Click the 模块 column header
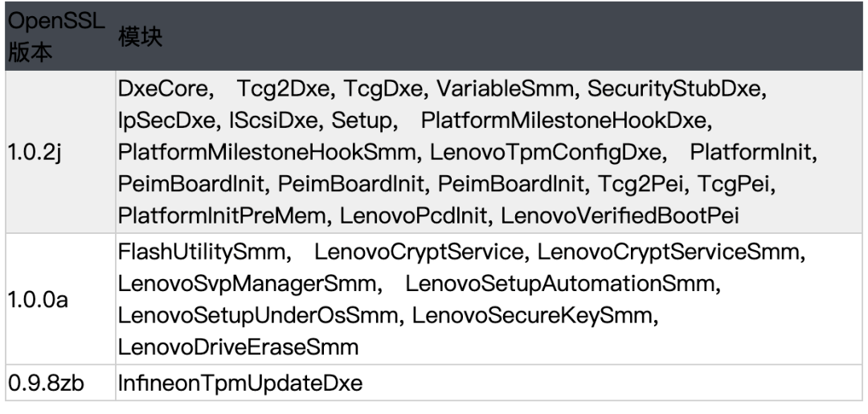The width and height of the screenshot is (868, 414). pos(140,37)
